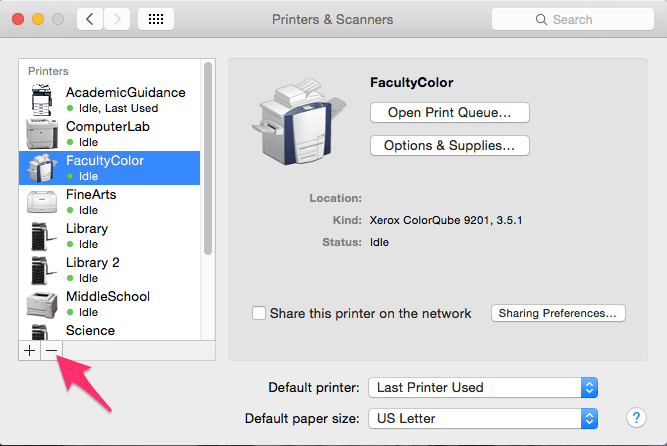667x446 pixels.
Task: Open the help question mark button
Action: click(635, 418)
